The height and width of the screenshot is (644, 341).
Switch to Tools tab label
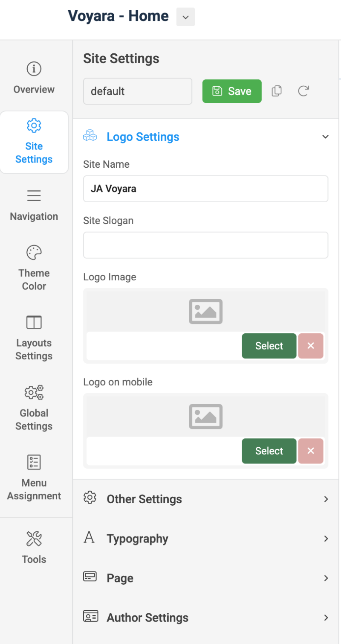coord(34,559)
